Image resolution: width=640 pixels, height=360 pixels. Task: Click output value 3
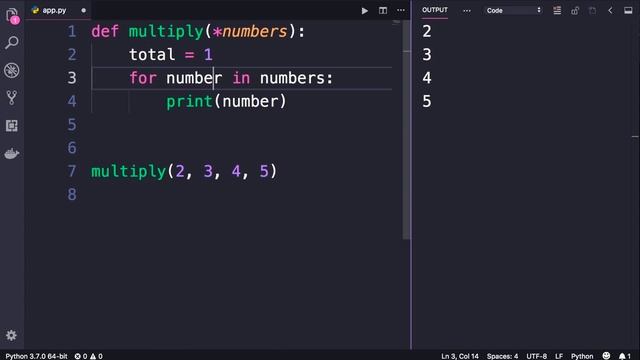427,55
